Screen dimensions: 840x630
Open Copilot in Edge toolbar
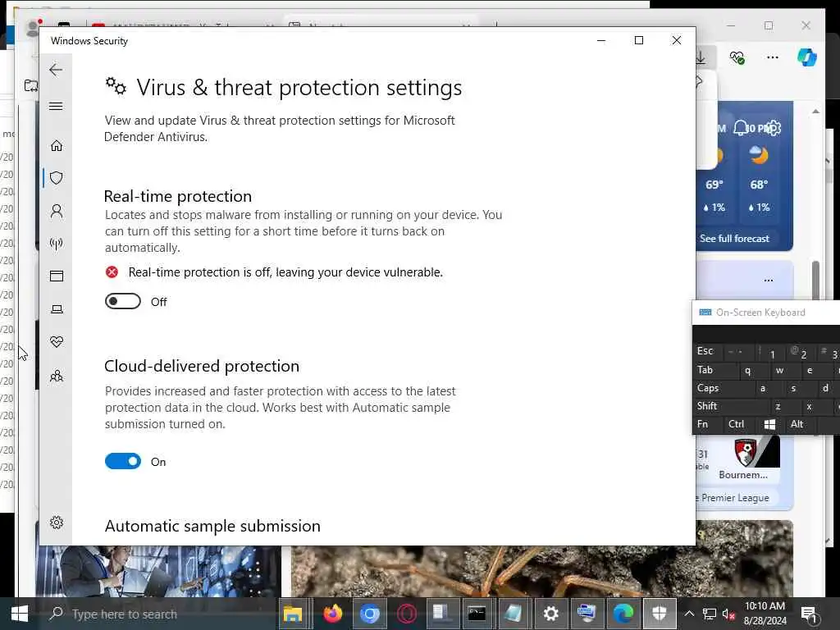806,57
